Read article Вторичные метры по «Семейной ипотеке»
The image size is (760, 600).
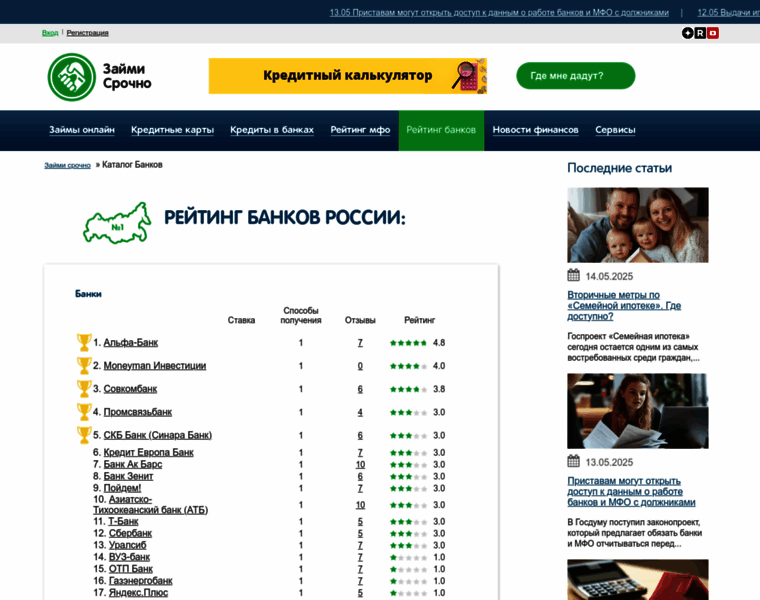click(x=624, y=306)
